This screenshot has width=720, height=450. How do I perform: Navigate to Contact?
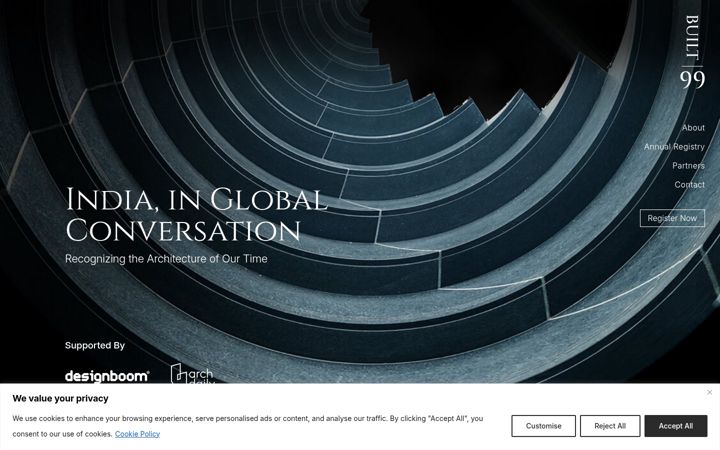click(689, 184)
